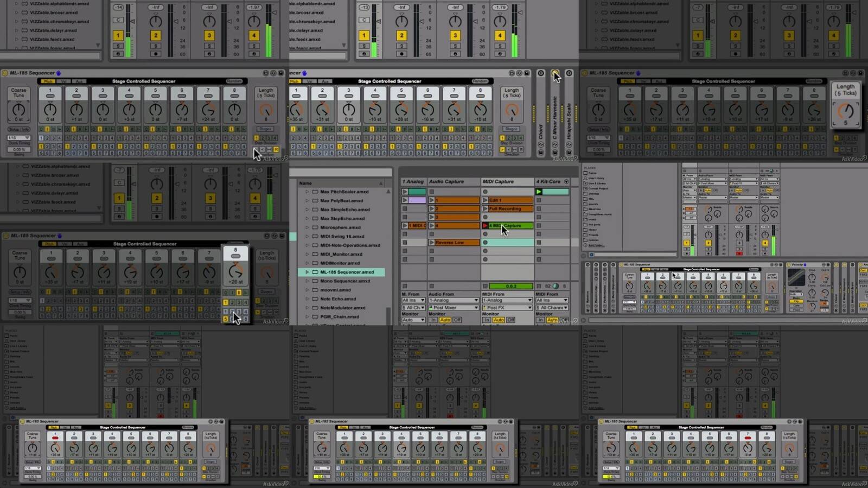Set Audio Capture monitor to In
The width and height of the screenshot is (868, 488).
(433, 320)
